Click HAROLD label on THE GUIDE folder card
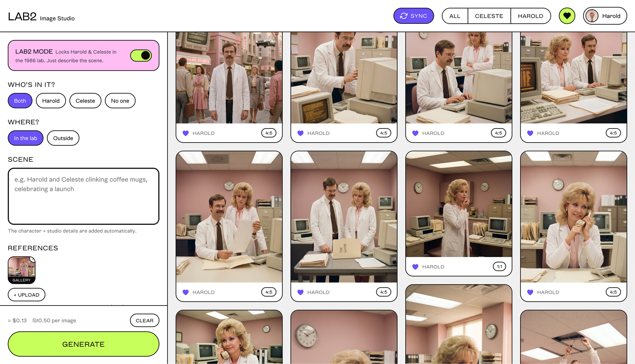This screenshot has height=364, width=635. click(x=318, y=292)
